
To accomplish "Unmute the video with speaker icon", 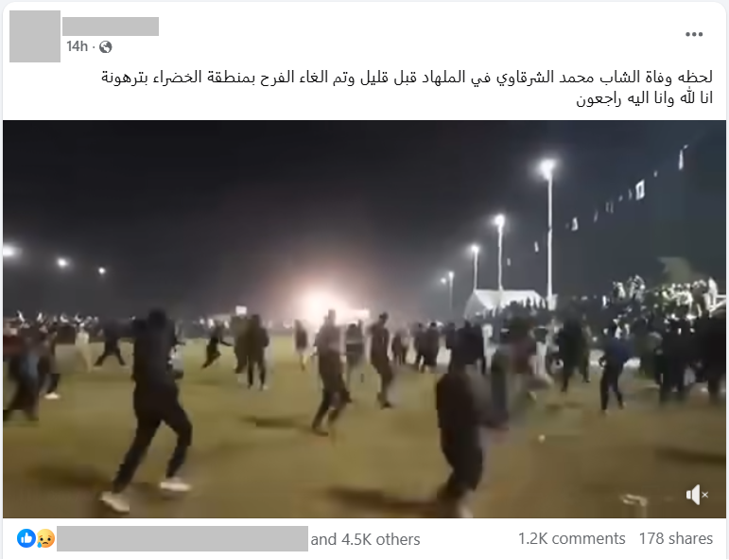I will [697, 495].
